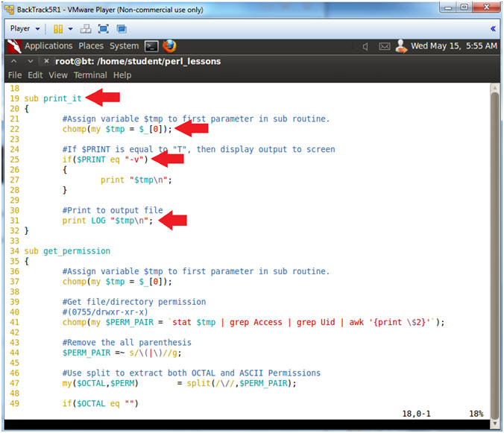The width and height of the screenshot is (504, 433).
Task: Click '#Print to output file' comment
Action: 113,210
